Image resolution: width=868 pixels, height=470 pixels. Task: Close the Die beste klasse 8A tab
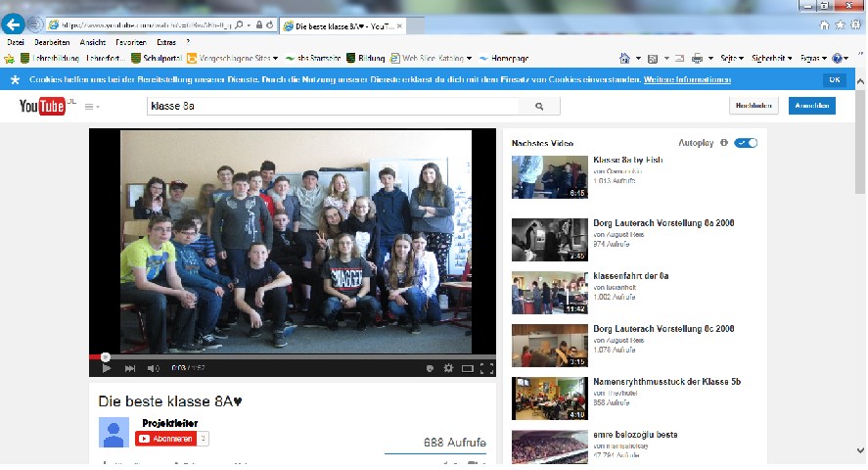(399, 26)
